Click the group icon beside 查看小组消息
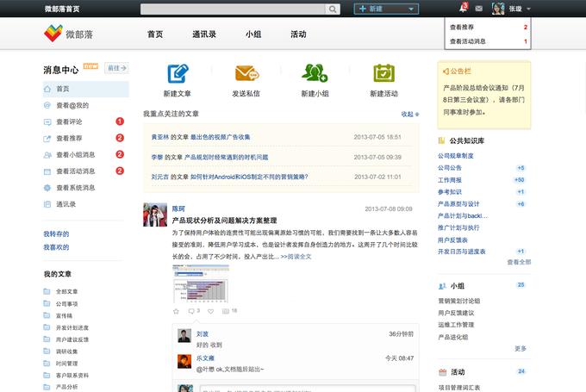The image size is (586, 392). pos(47,155)
